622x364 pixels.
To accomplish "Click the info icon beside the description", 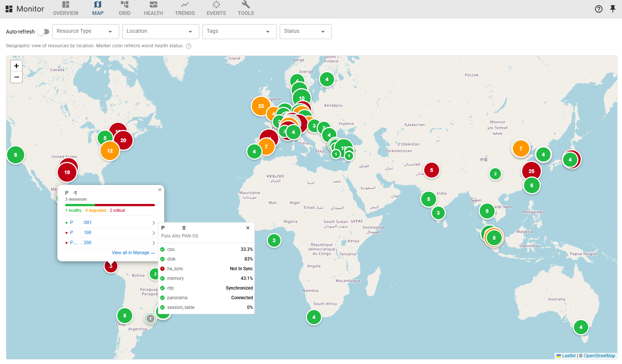I will (x=188, y=46).
